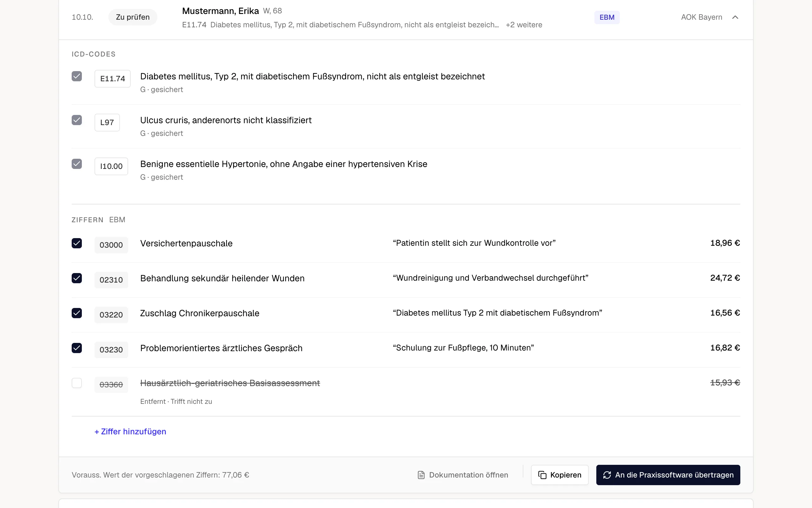Click quote 'Wundreinigung und Verbandwechsel durchgeführt'
Screen dimensions: 812x508
pos(491,278)
